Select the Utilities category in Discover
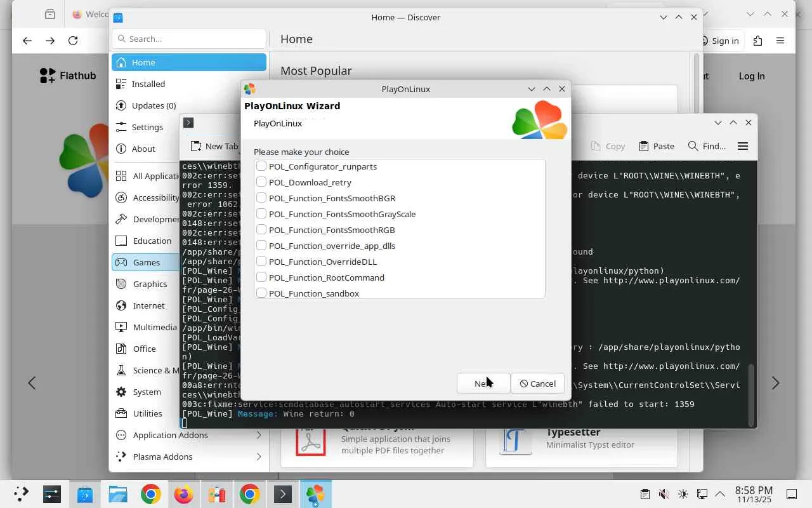 coord(146,413)
